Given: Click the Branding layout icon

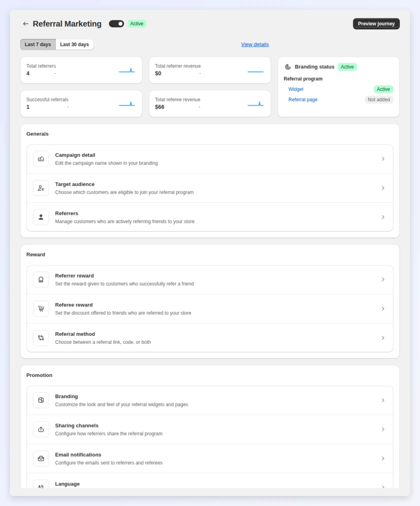Looking at the screenshot, I should coord(41,400).
